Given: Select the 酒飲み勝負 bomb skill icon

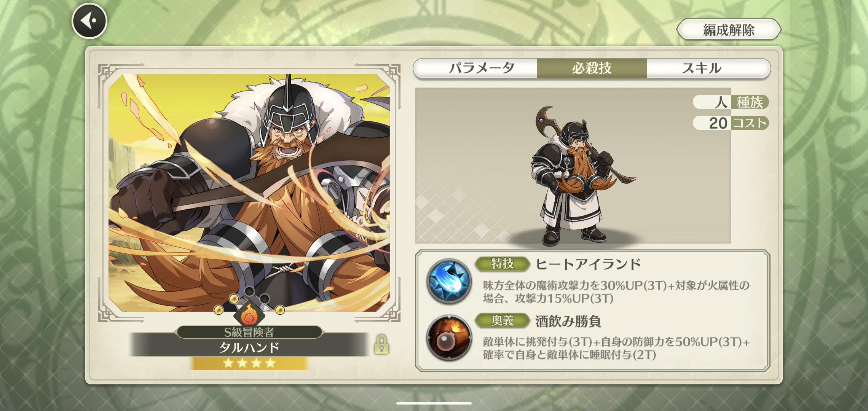Looking at the screenshot, I should [x=449, y=338].
